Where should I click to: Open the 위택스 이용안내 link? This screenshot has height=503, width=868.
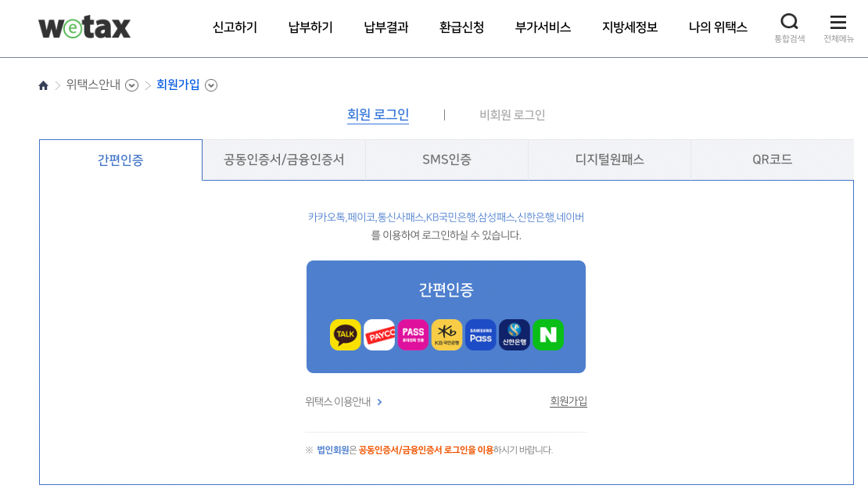(338, 401)
